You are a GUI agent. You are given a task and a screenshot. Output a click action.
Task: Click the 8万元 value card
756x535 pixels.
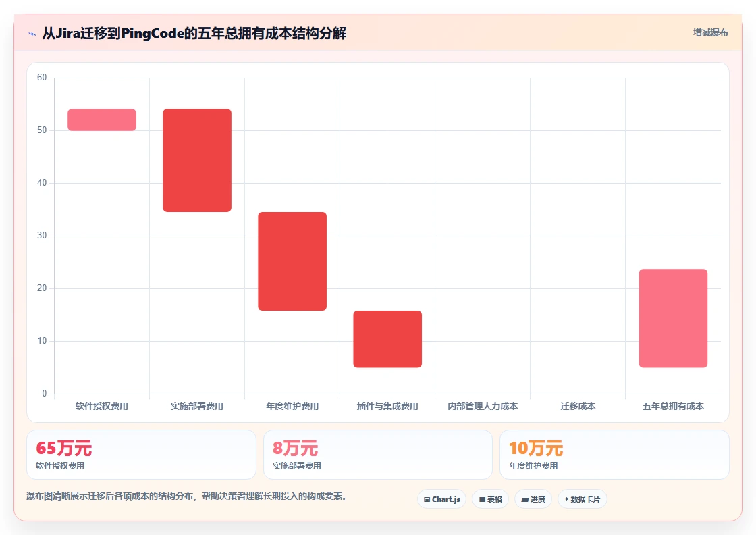pos(378,455)
